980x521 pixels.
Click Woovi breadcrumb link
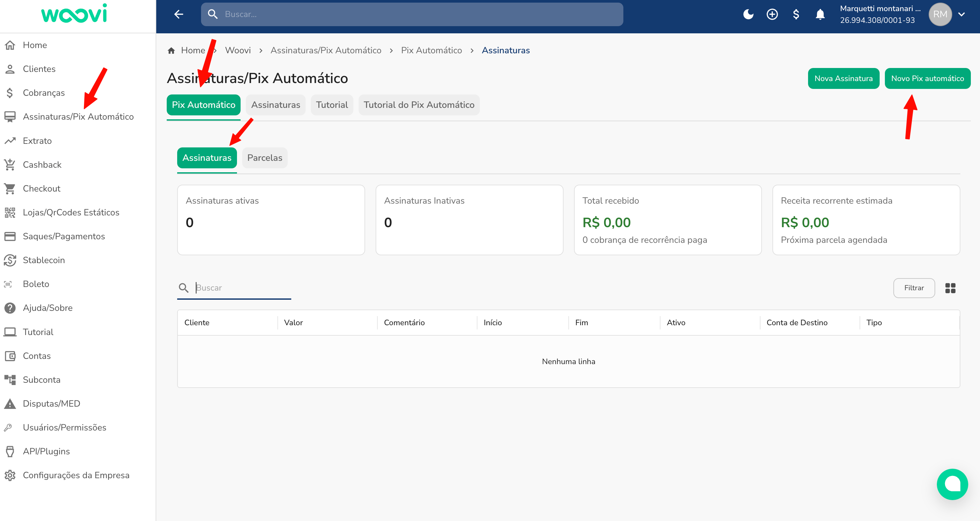tap(238, 50)
